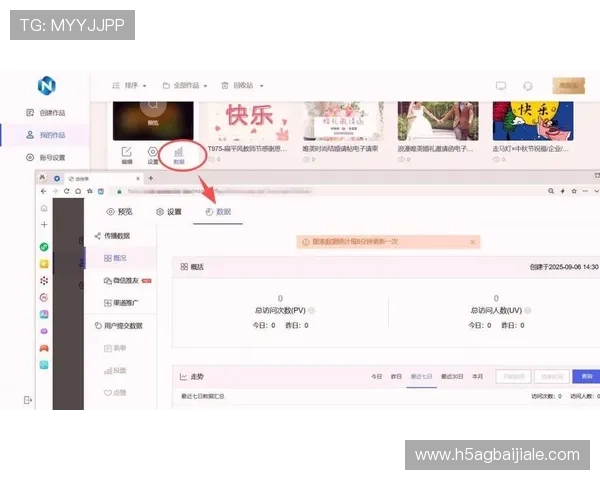Filter trend by 昨日
This screenshot has width=600, height=480.
(x=396, y=377)
